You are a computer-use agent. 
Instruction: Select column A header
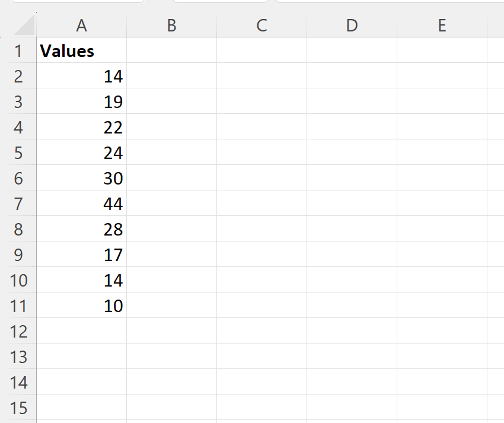point(82,25)
